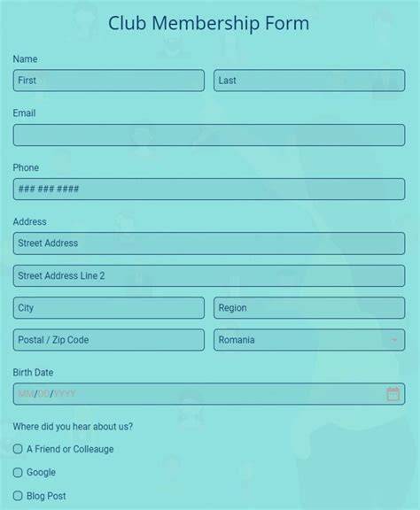420x510 pixels.
Task: Expand the Romania country dropdown arrow
Action: point(394,340)
